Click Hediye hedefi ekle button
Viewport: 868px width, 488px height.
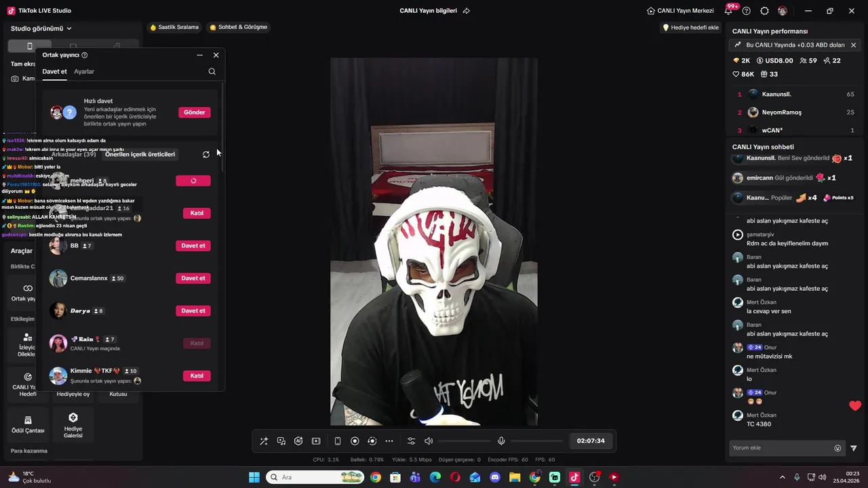[690, 28]
